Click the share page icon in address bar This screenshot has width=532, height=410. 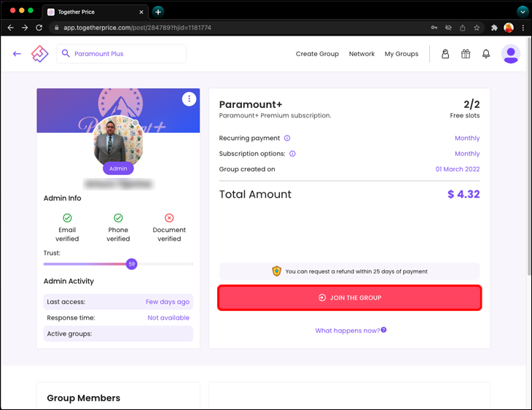[463, 28]
